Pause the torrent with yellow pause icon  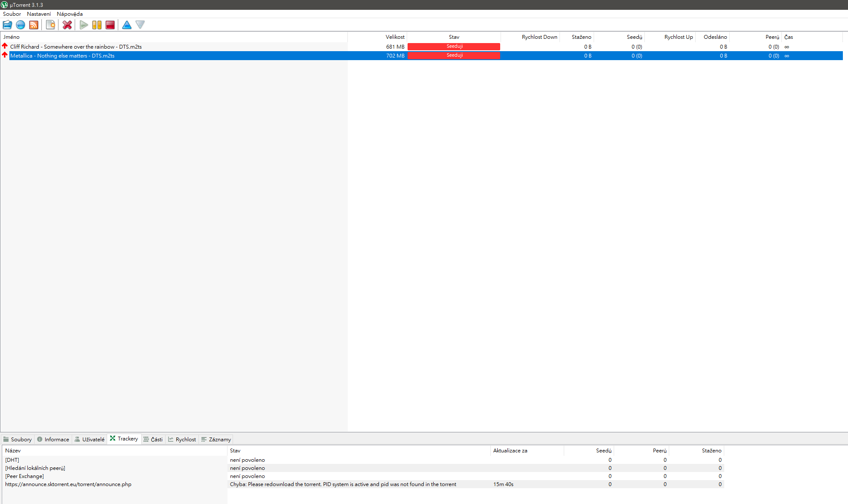click(97, 25)
